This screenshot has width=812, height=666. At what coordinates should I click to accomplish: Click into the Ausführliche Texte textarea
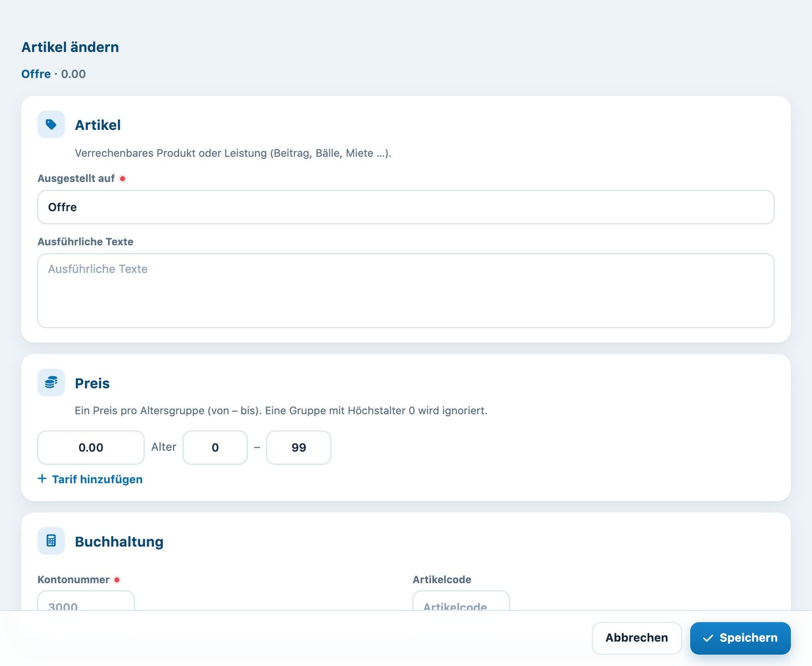(406, 291)
